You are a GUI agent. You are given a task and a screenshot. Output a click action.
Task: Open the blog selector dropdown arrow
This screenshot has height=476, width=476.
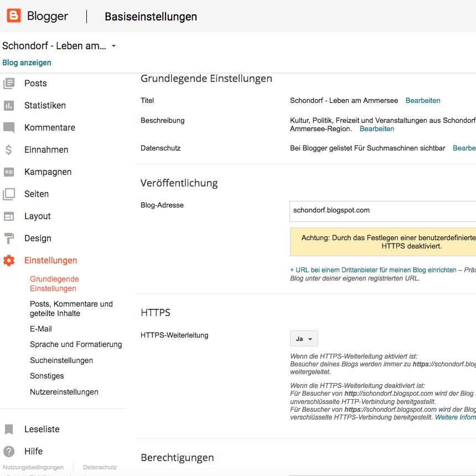[x=113, y=46]
